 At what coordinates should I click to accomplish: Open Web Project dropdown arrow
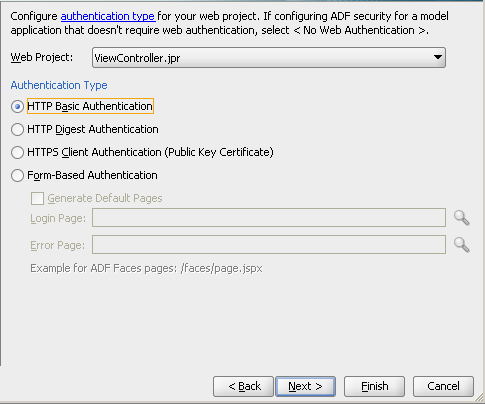click(438, 57)
